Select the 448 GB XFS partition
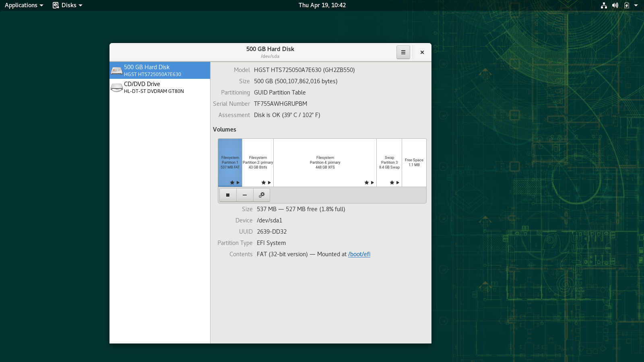Viewport: 644px width, 362px height. pyautogui.click(x=325, y=162)
